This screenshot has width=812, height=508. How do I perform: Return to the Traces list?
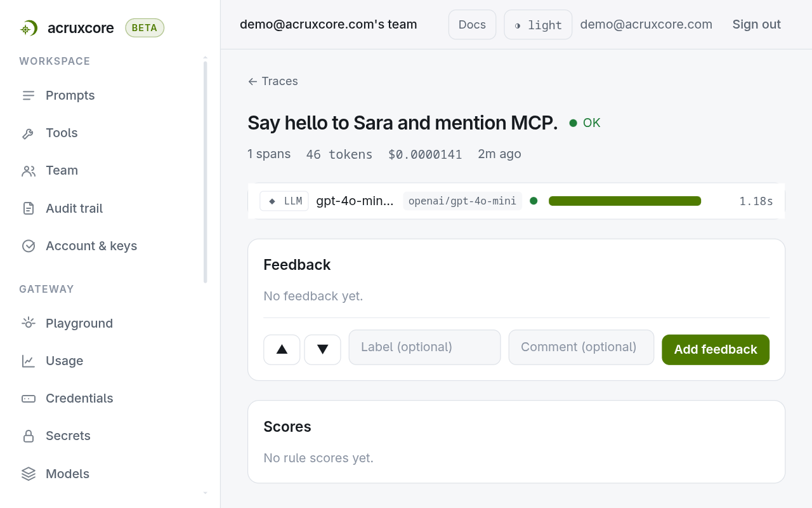273,81
